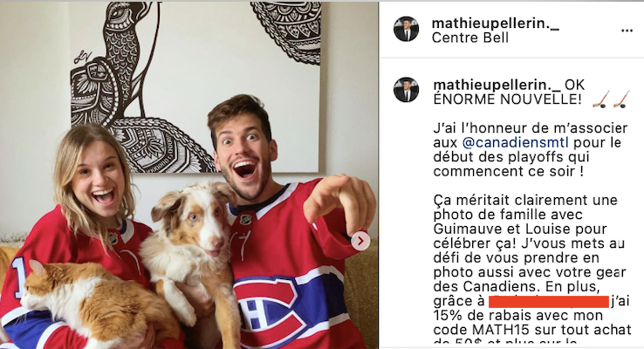Select the "ÉNORME NOUVELLE!" caption text

pyautogui.click(x=507, y=99)
